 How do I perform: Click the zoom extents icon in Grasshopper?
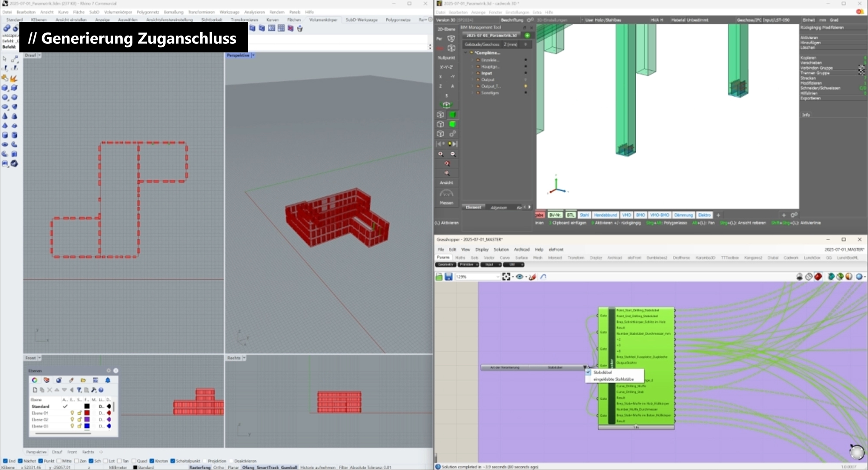coord(506,277)
